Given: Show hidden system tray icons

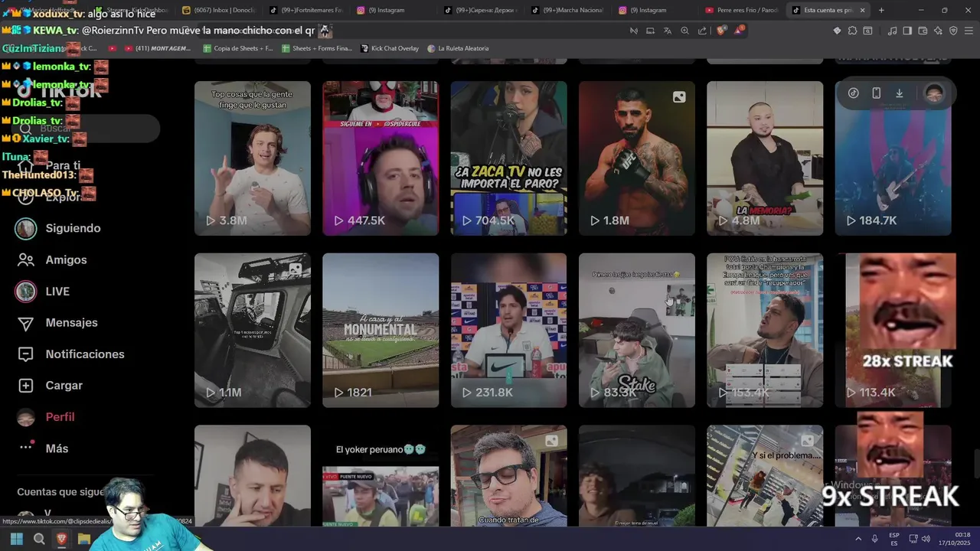Looking at the screenshot, I should pos(857,539).
